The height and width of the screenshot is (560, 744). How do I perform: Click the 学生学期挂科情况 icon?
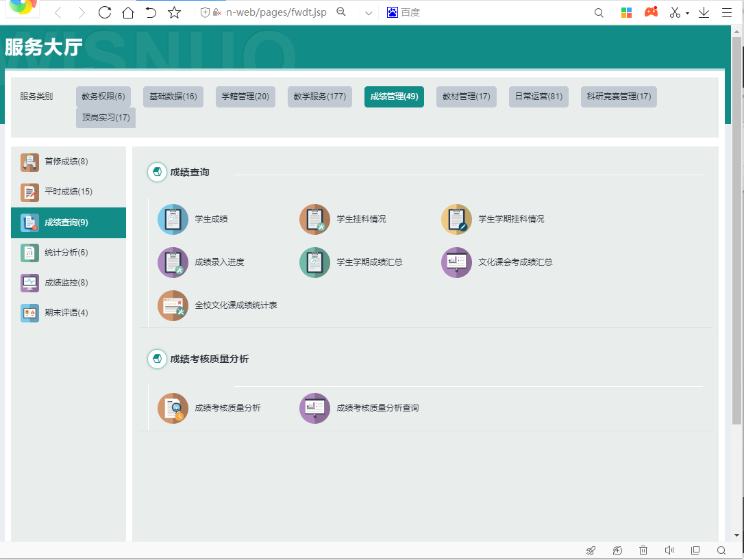(x=456, y=219)
